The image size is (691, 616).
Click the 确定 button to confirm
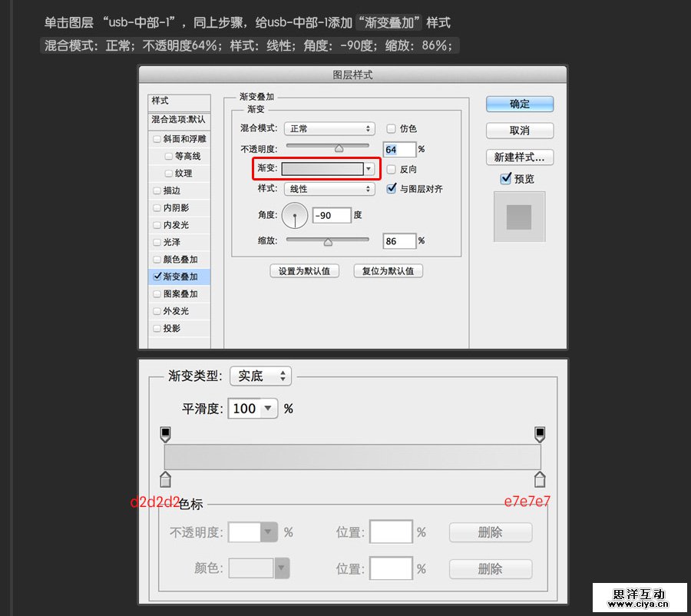518,104
